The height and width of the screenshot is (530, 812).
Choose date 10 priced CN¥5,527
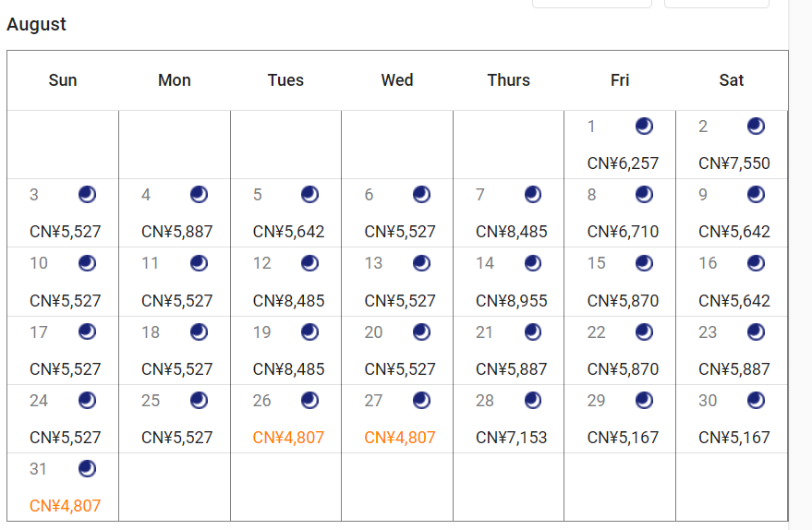pyautogui.click(x=63, y=282)
